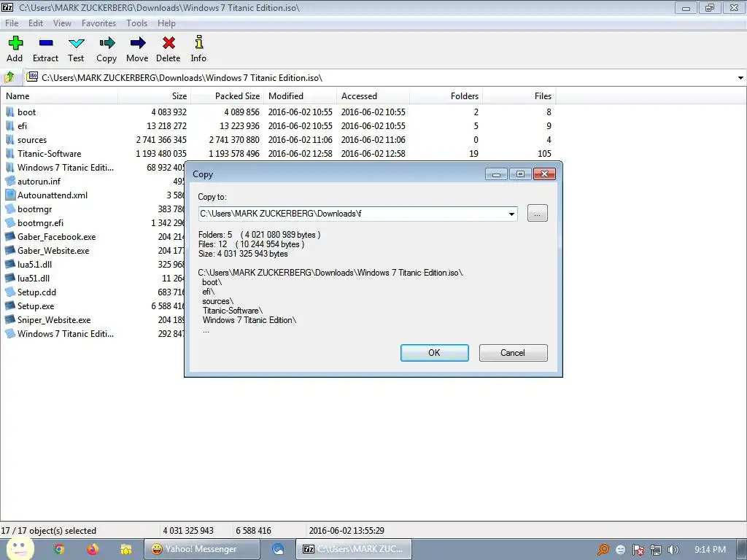Click the network tray icon

coord(656,550)
